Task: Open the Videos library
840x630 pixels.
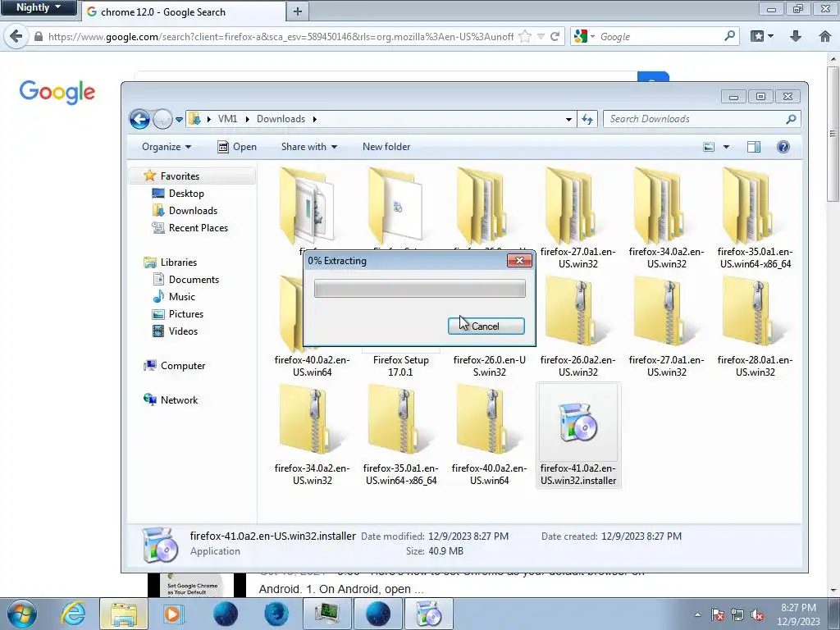Action: (x=183, y=331)
